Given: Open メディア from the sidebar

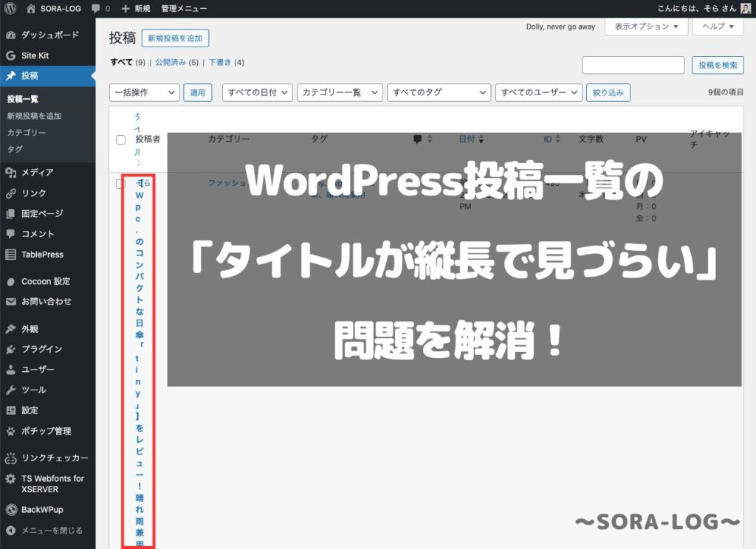Looking at the screenshot, I should [37, 173].
